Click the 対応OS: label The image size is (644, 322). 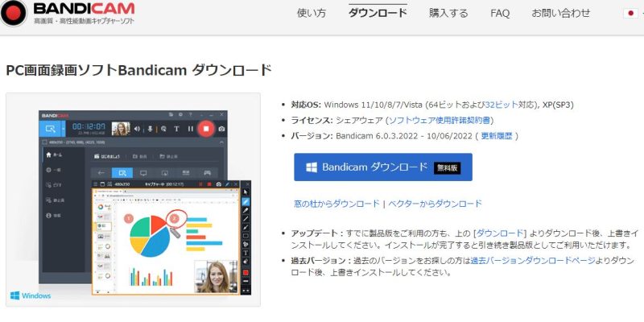(x=307, y=105)
